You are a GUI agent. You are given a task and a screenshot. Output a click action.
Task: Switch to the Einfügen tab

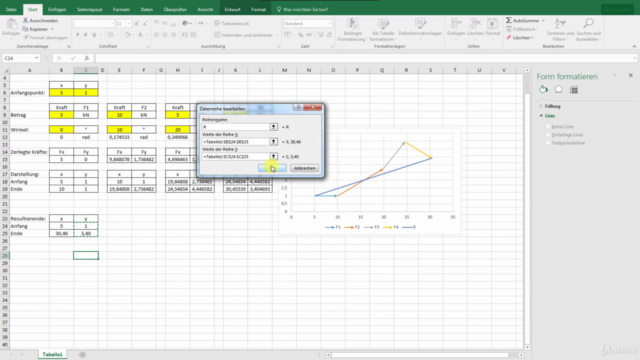[x=57, y=9]
